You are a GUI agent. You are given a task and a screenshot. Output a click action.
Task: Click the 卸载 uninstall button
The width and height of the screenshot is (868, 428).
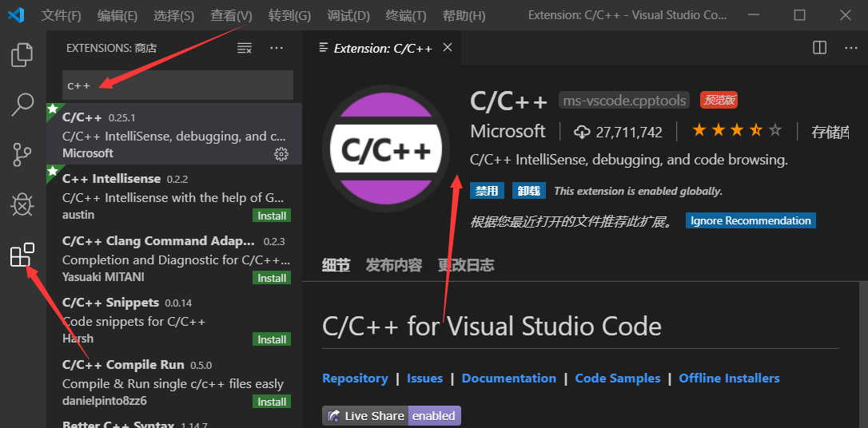[x=528, y=191]
